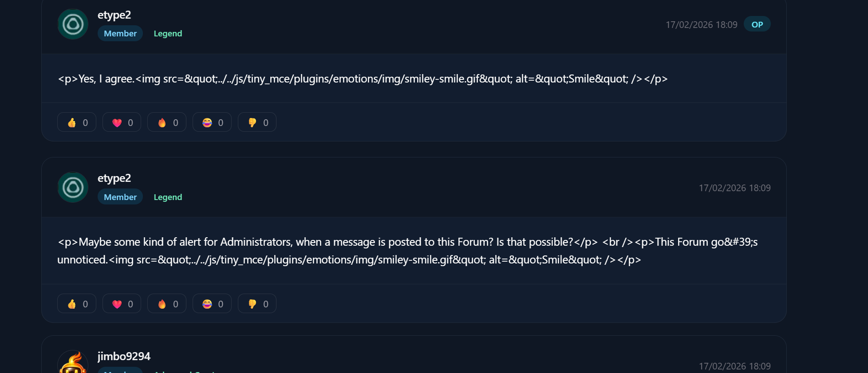Screen dimensions: 868x373
Task: Click the timestamp of the second post
Action: (x=734, y=188)
